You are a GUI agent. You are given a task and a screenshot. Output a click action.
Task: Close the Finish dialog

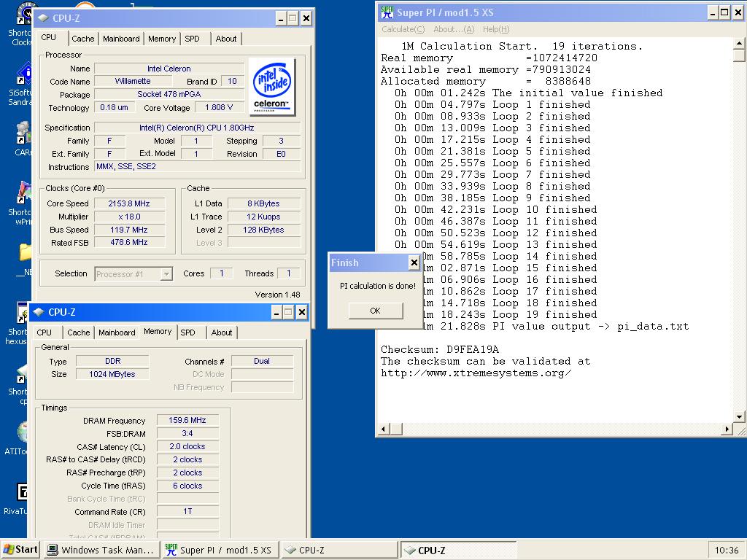click(414, 262)
